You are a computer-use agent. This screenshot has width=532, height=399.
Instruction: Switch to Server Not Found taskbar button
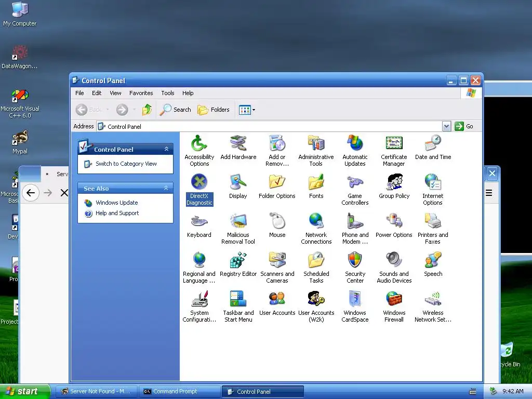point(96,392)
